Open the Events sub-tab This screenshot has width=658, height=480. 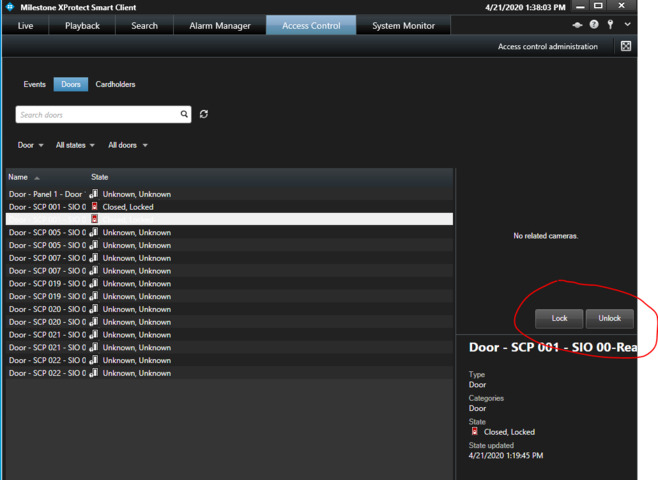pyautogui.click(x=35, y=85)
